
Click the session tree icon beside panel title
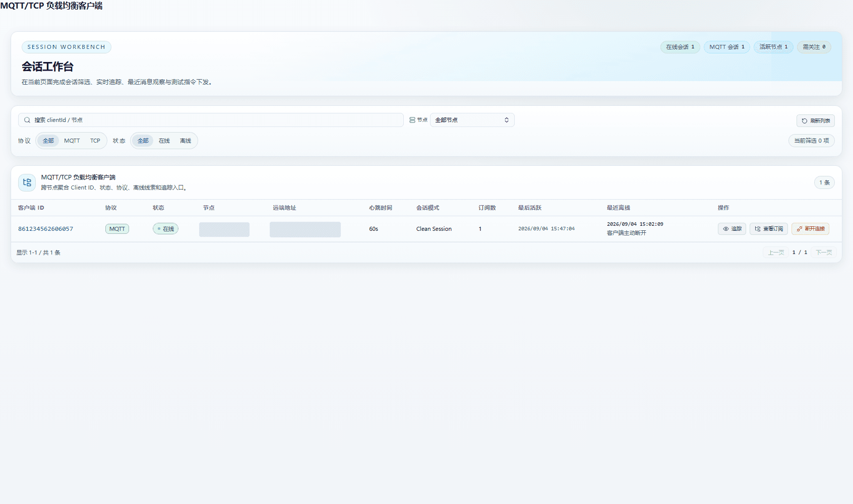tap(27, 182)
